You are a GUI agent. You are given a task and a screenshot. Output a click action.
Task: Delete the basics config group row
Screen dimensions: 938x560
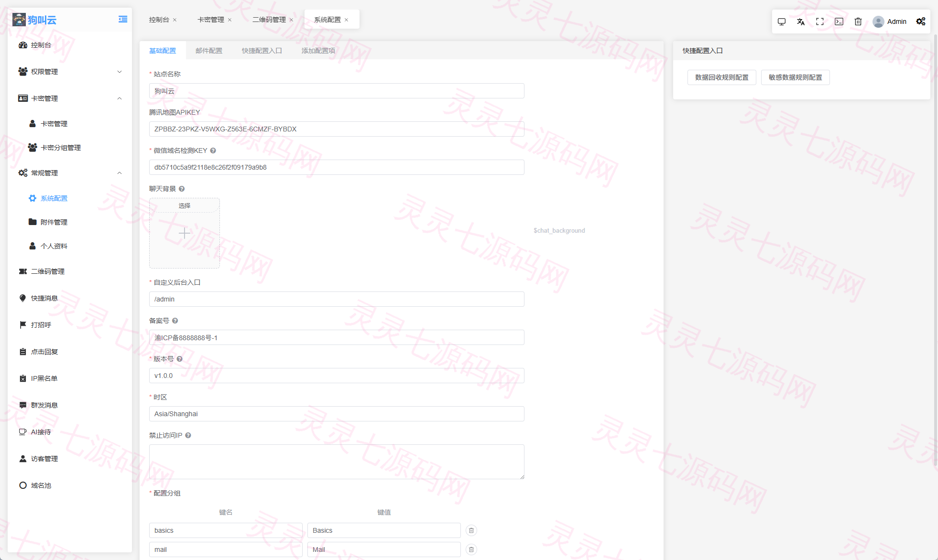471,530
